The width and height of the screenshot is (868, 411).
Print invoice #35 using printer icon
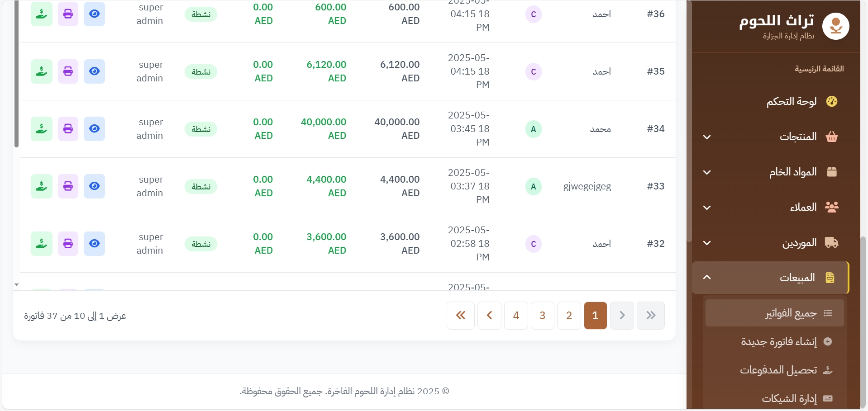(x=68, y=71)
